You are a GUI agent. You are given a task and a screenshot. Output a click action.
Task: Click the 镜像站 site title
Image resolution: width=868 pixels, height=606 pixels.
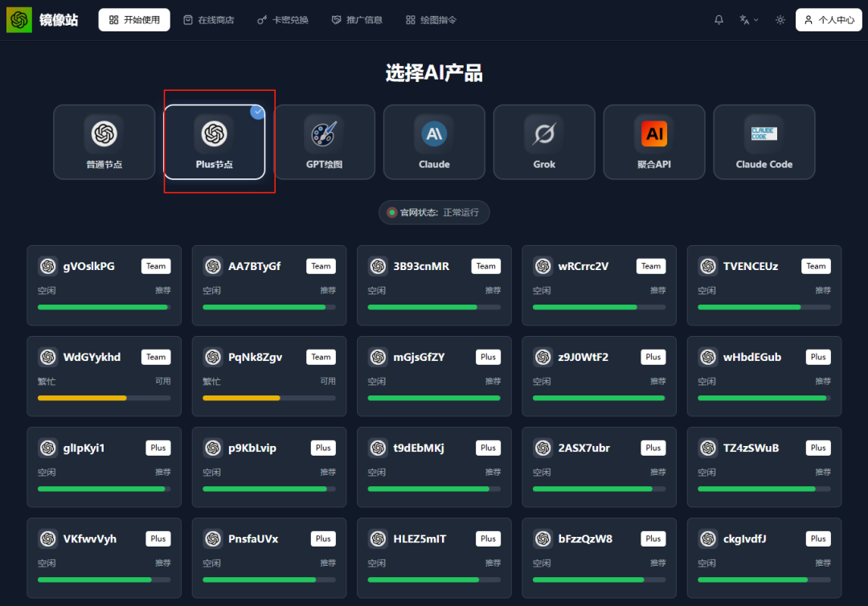pyautogui.click(x=59, y=20)
